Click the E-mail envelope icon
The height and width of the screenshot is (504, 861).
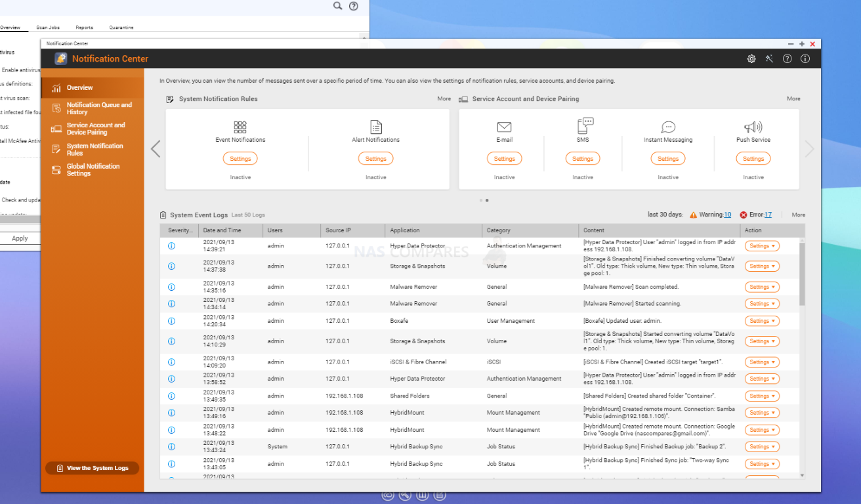504,127
